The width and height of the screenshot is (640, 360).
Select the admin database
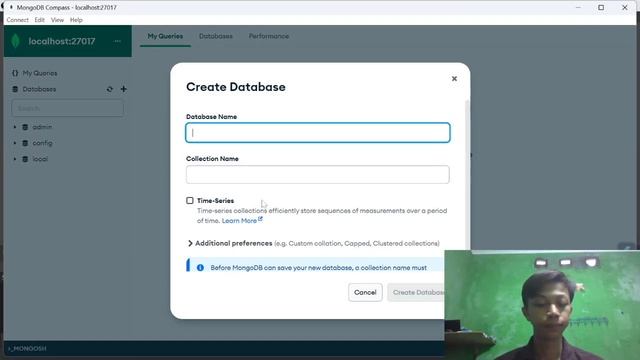point(42,127)
